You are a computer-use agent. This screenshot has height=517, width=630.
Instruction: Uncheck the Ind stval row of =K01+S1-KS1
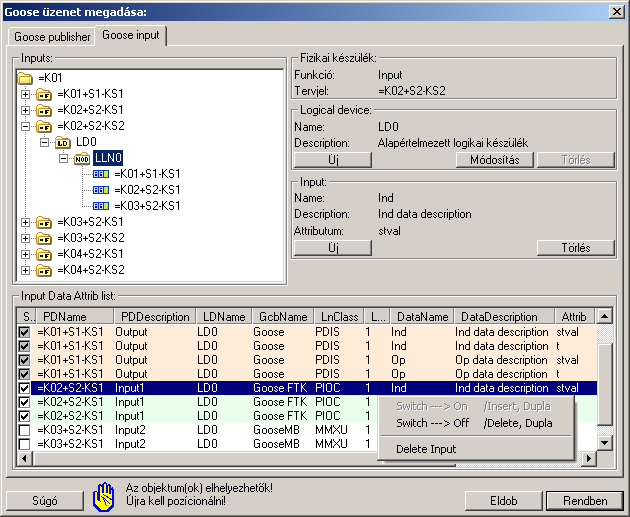coord(25,332)
